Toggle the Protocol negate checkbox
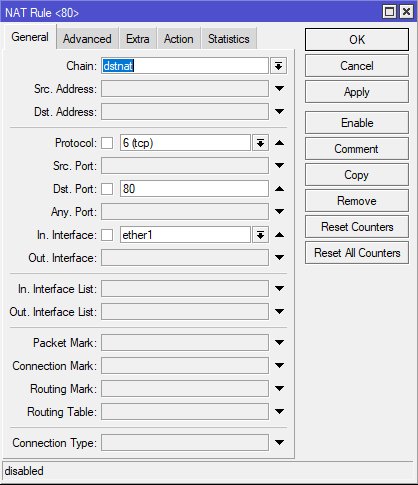Viewport: 418px width, 485px height. (107, 143)
